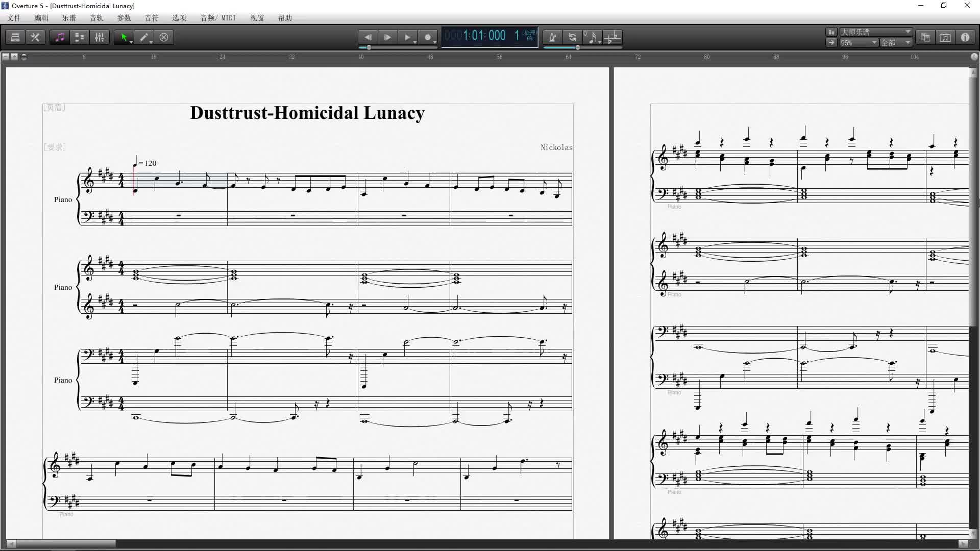Click measure 24 marker on the ruler

222,57
